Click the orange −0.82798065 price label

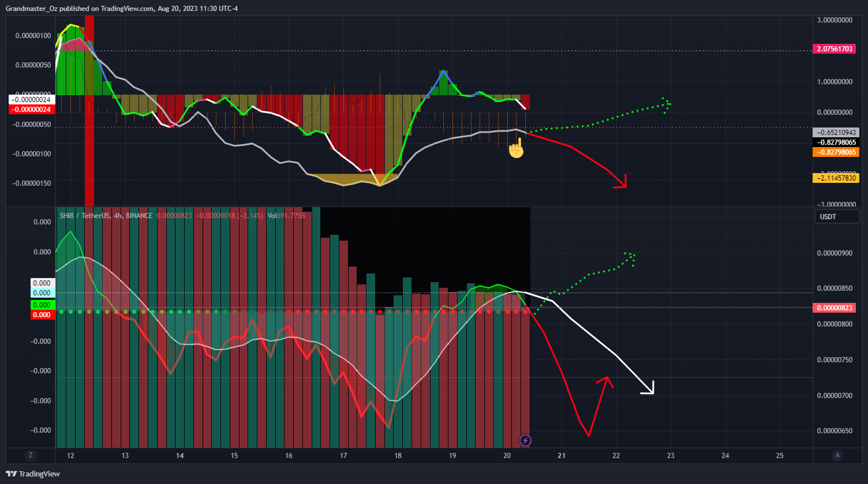coord(836,152)
